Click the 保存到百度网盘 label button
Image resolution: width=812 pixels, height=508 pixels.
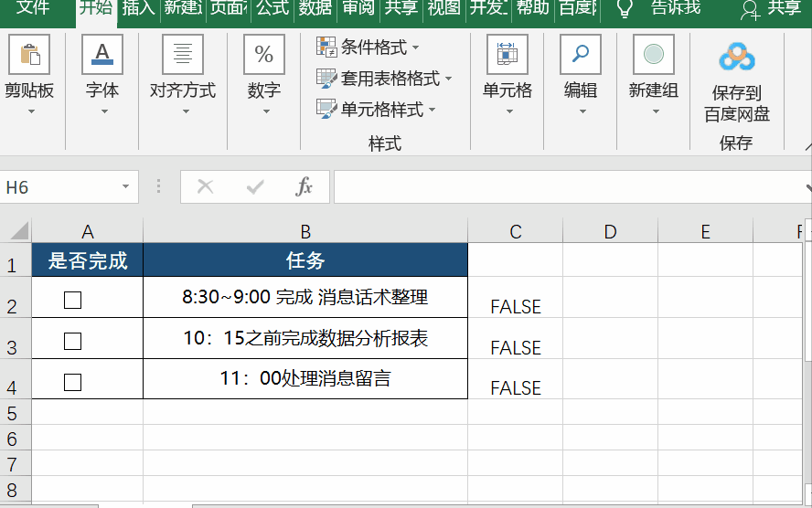pos(737,103)
